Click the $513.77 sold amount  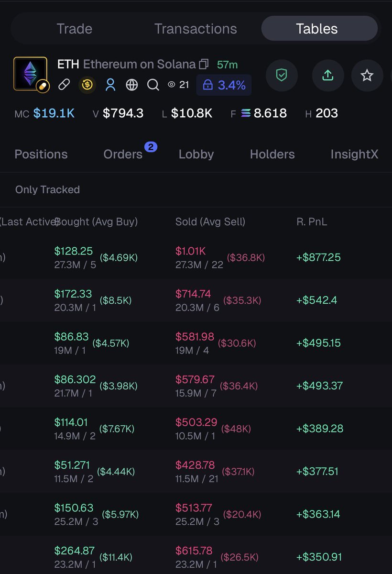194,508
